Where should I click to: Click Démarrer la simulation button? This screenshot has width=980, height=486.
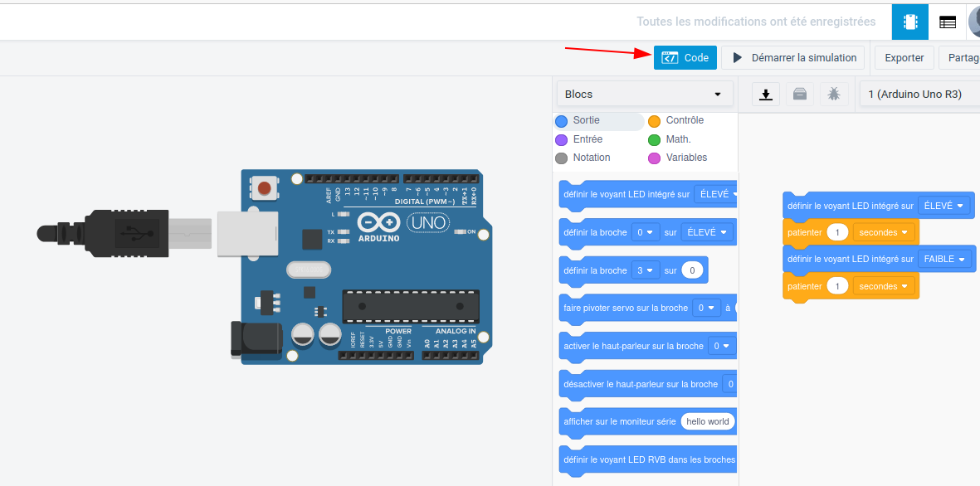click(793, 58)
